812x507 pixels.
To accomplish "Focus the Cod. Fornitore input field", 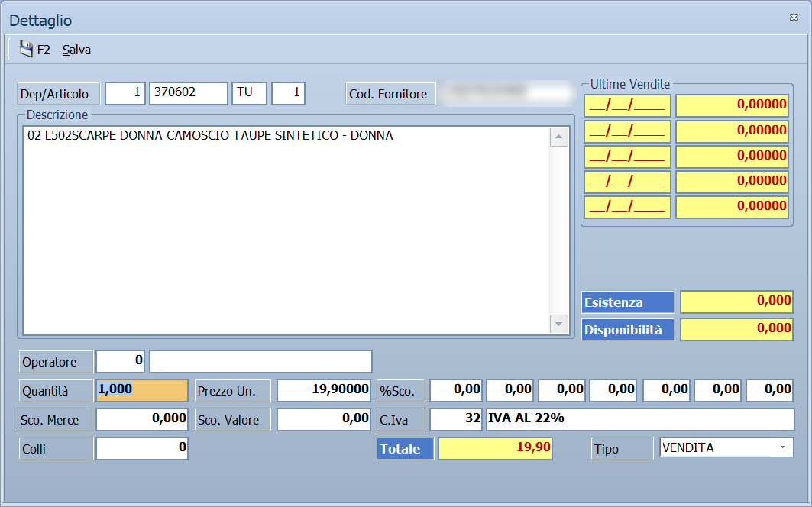I will tap(506, 93).
